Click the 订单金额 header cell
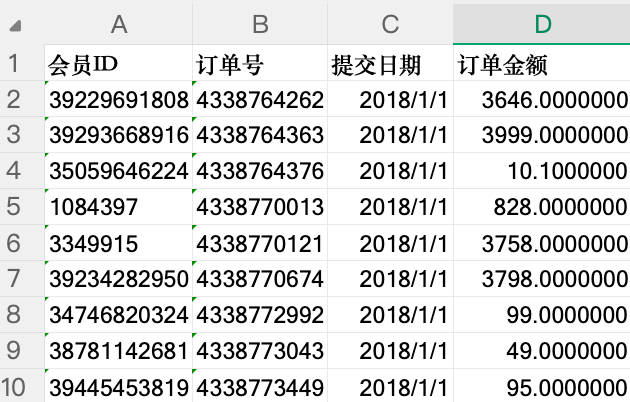The width and height of the screenshot is (630, 402). coord(542,63)
